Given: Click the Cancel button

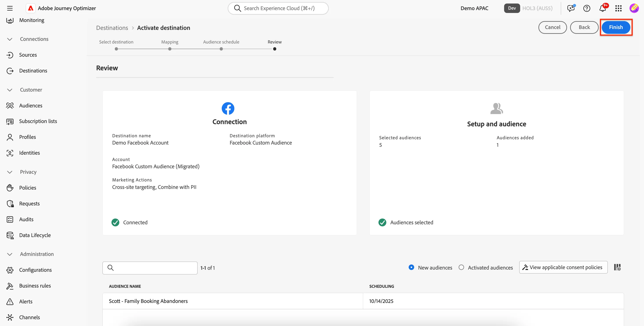Looking at the screenshot, I should (553, 27).
